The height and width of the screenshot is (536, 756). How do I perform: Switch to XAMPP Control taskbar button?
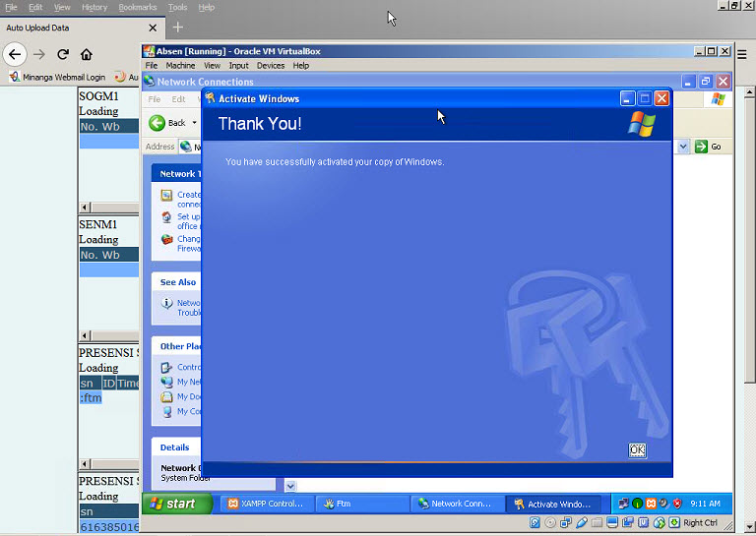267,504
